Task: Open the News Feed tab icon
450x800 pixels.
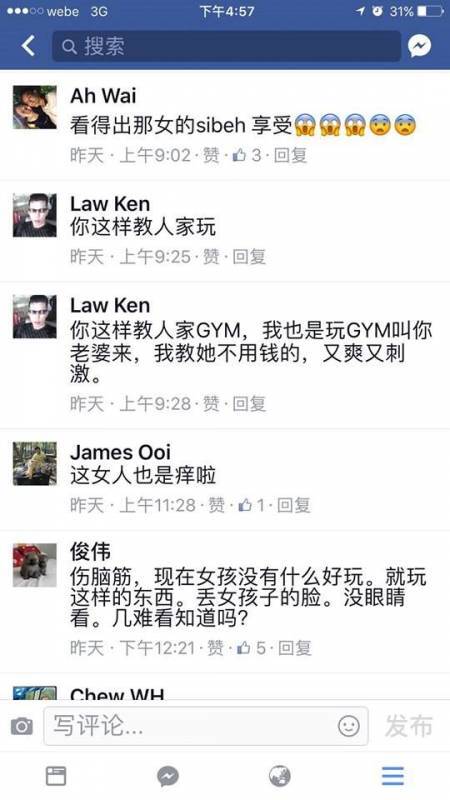Action: point(56,776)
